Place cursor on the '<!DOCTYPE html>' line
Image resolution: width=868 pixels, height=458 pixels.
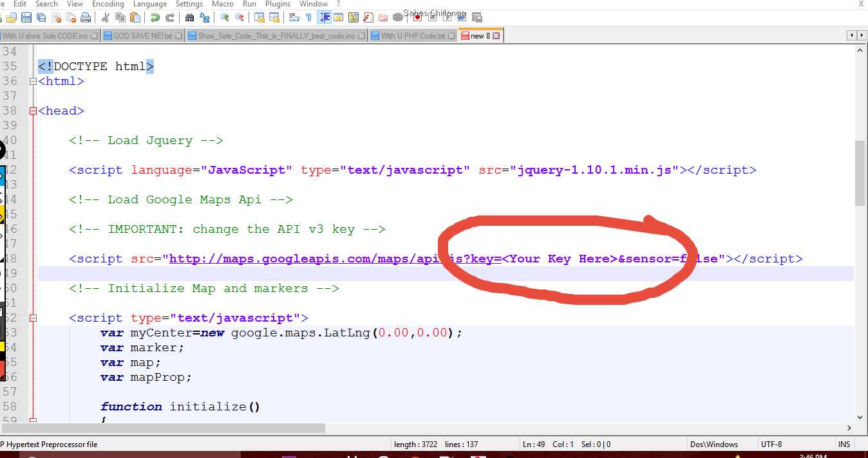96,66
